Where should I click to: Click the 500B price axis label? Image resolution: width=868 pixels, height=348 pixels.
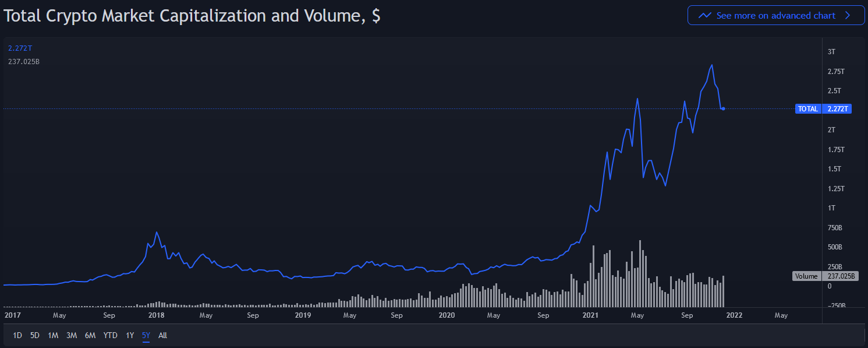[x=835, y=247]
